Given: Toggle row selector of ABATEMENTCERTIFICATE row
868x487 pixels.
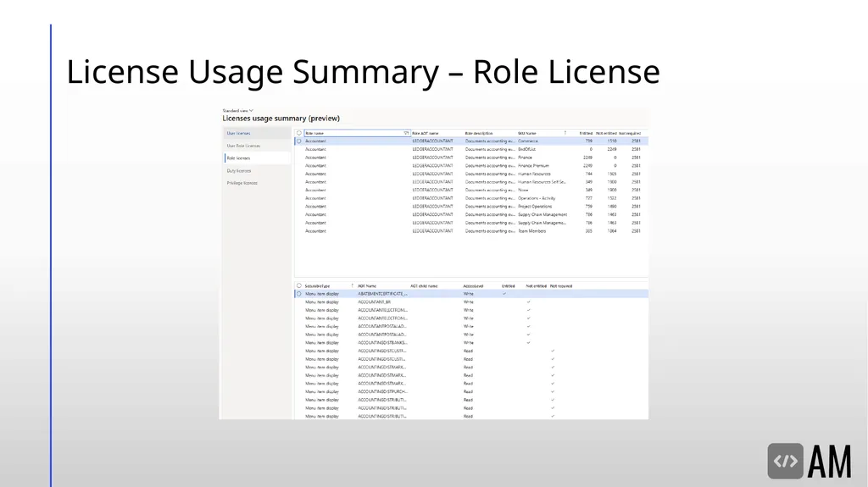Looking at the screenshot, I should click(x=299, y=294).
